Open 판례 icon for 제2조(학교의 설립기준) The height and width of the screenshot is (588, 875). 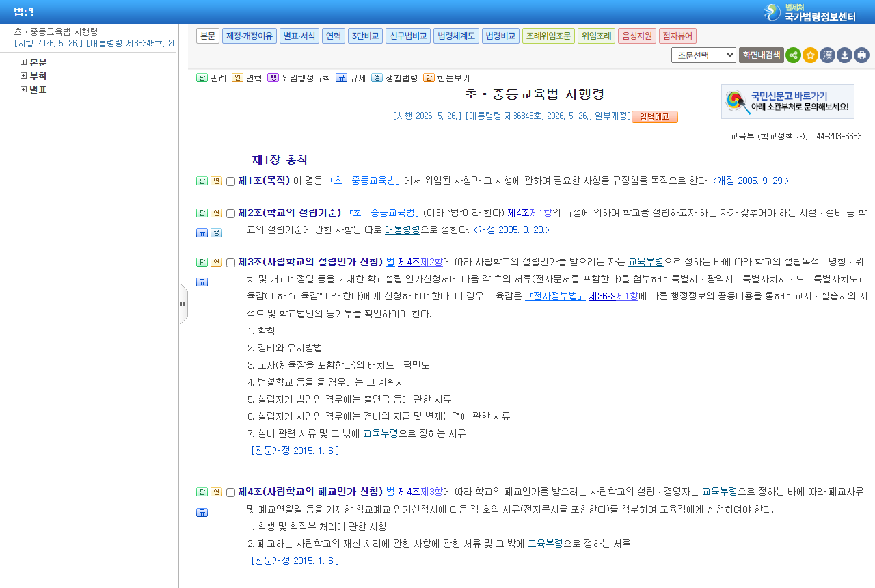click(x=202, y=213)
